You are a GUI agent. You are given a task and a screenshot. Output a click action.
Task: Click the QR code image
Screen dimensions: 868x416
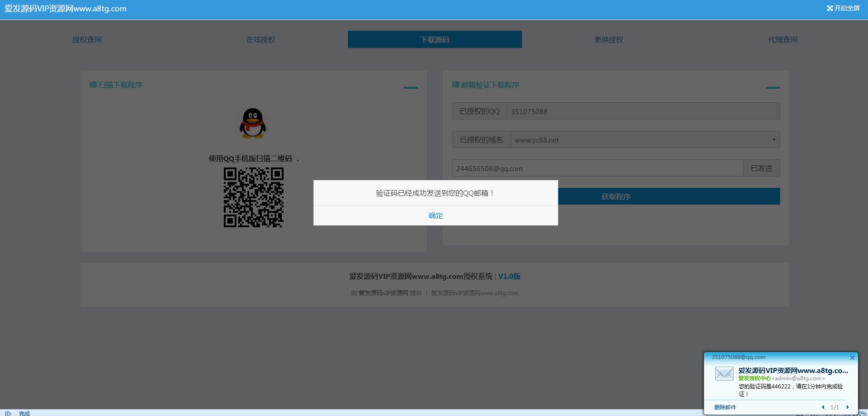coord(253,197)
